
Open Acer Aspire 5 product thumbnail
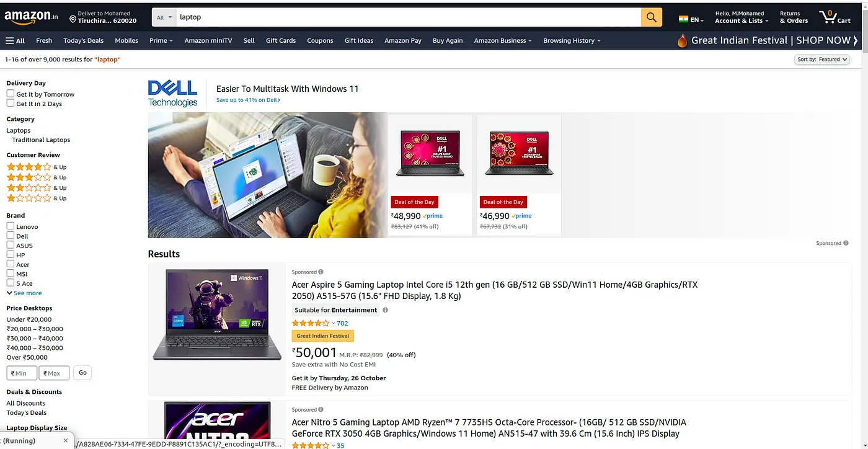coord(216,314)
